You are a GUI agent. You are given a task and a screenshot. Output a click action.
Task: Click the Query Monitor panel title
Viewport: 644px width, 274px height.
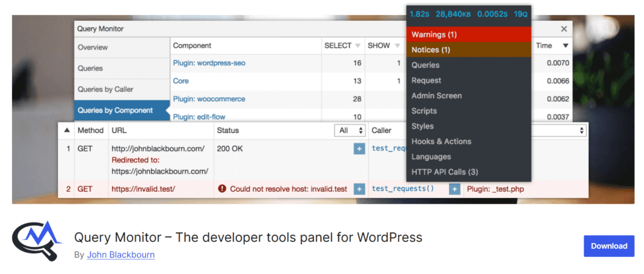[x=100, y=29]
